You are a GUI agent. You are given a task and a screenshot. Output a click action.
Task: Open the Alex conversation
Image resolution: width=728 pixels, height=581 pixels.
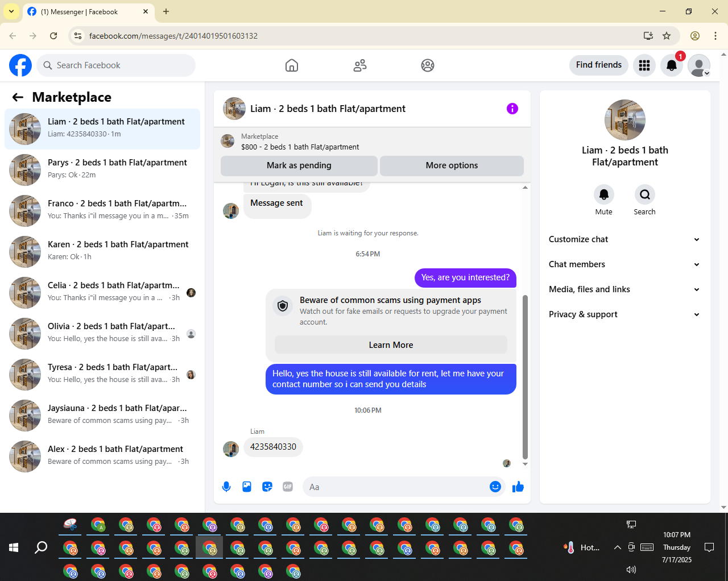click(102, 457)
